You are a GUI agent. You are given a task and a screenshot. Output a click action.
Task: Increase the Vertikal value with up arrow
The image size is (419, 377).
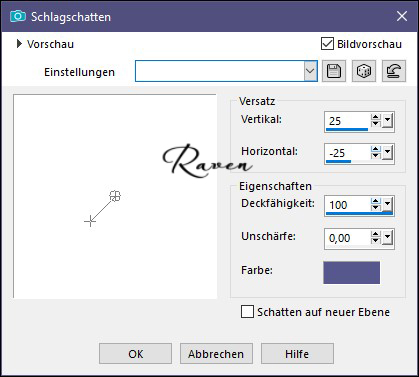tap(376, 117)
